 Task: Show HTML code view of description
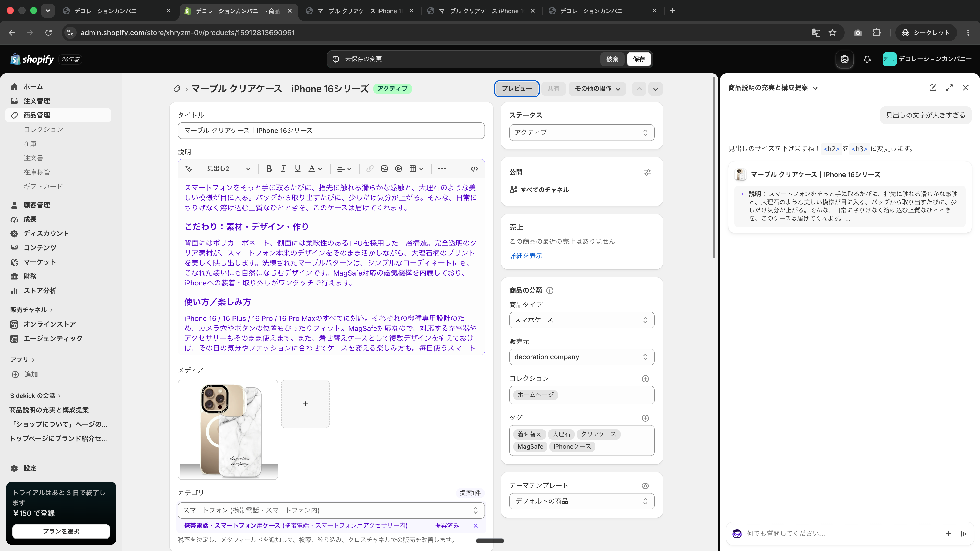click(x=474, y=169)
